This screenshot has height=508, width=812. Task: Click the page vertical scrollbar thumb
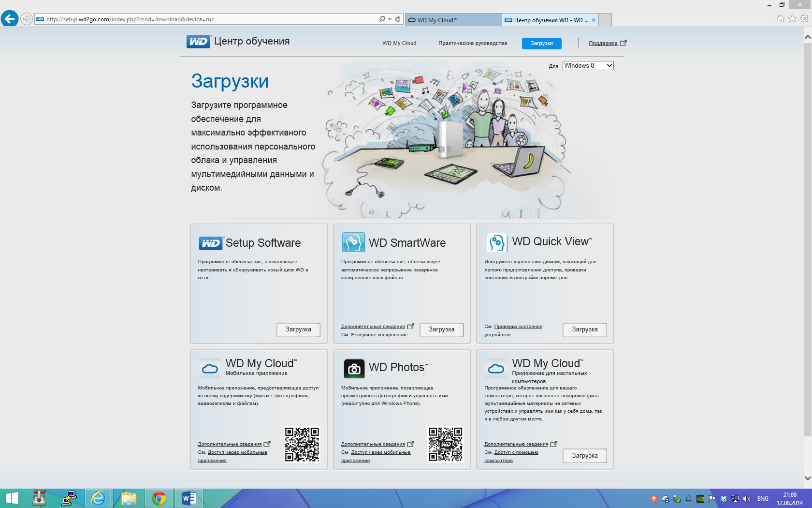click(808, 240)
